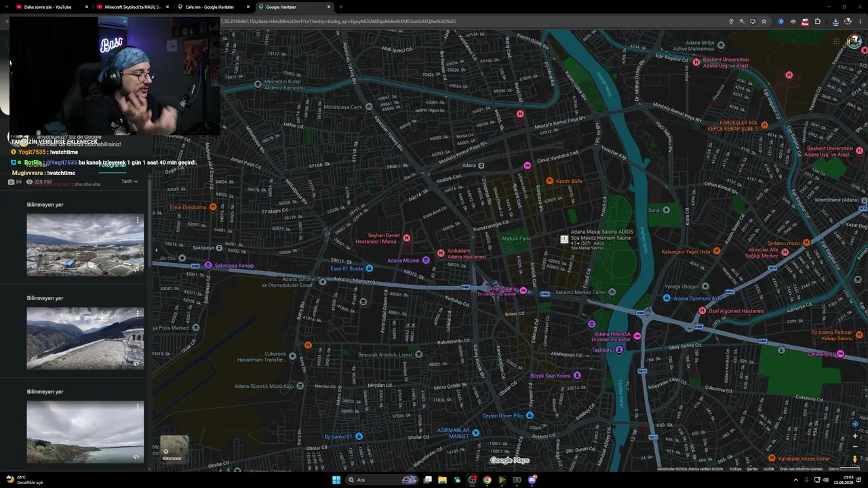Zoom out the map with minus button
The image size is (868, 488).
tap(854, 447)
